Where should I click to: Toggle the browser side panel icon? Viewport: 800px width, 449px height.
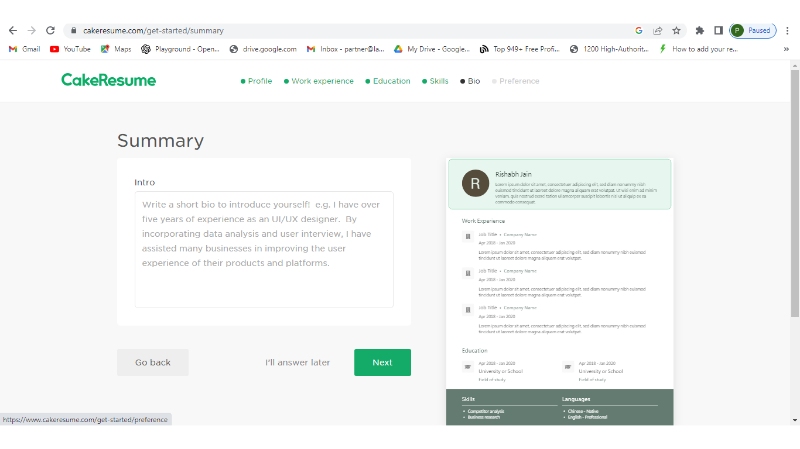pos(718,31)
